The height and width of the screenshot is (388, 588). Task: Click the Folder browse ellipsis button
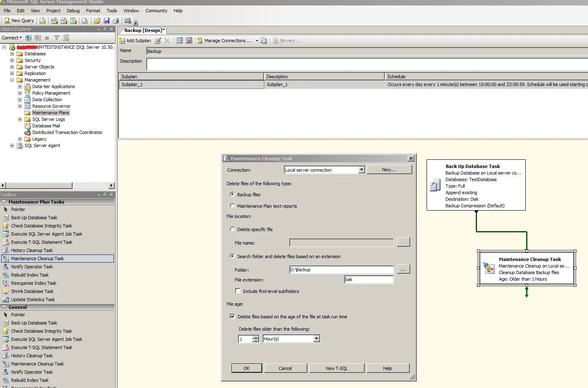403,269
